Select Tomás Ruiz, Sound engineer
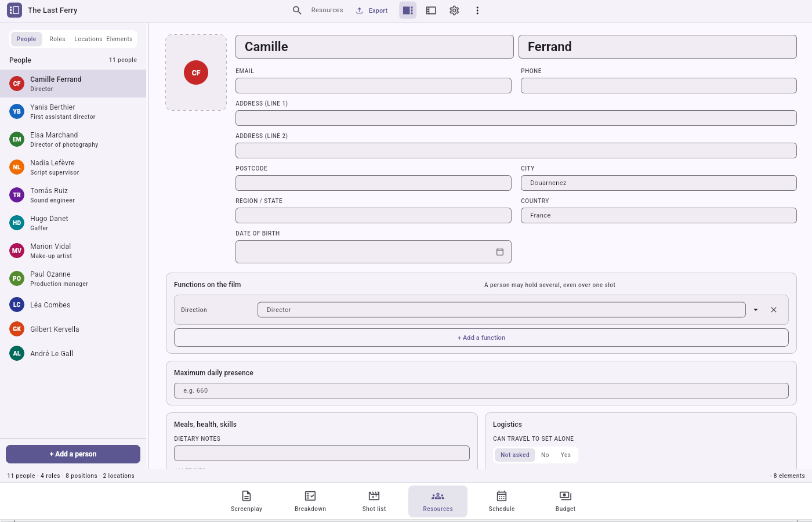The width and height of the screenshot is (812, 522). tap(73, 195)
